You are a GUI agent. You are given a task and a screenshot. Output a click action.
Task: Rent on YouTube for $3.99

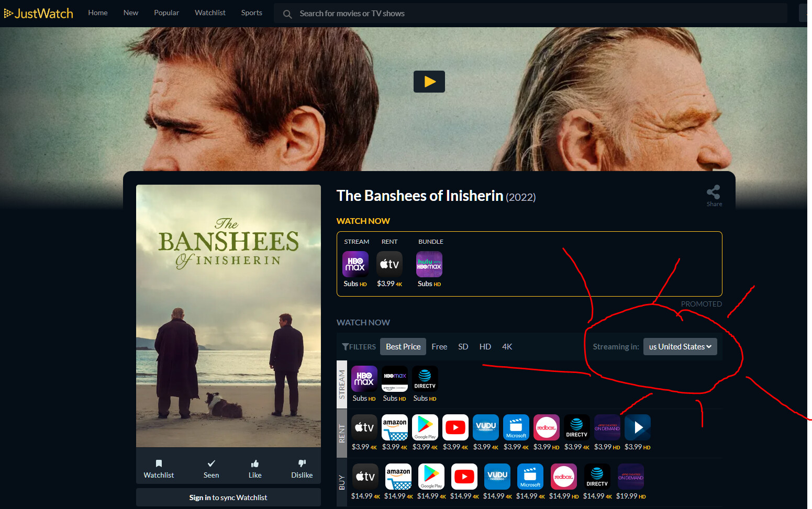tap(455, 427)
